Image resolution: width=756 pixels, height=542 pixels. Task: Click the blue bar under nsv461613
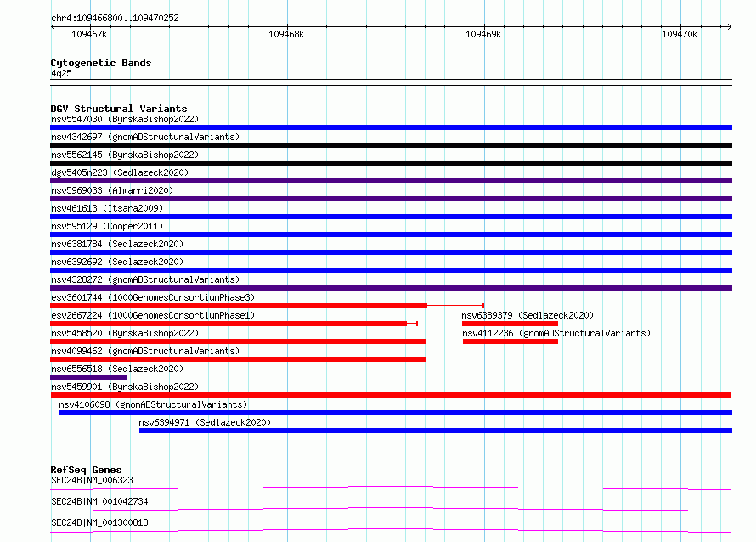(391, 217)
